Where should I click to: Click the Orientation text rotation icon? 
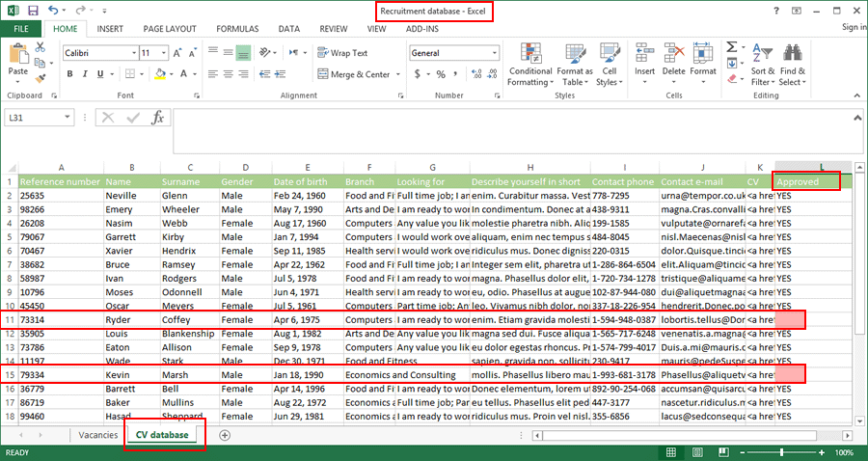point(265,53)
